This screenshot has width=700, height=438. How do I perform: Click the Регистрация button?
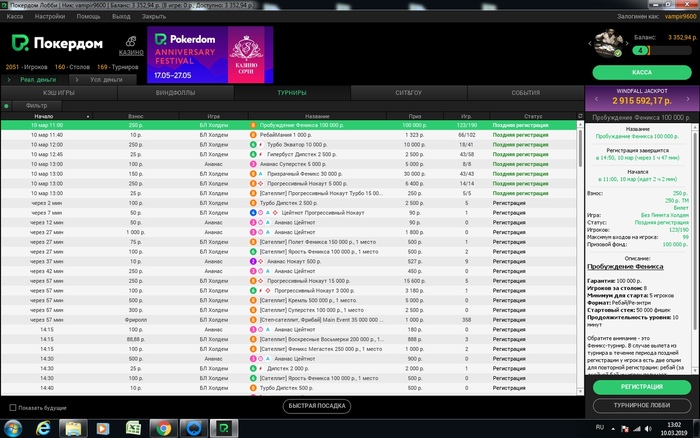pyautogui.click(x=642, y=387)
